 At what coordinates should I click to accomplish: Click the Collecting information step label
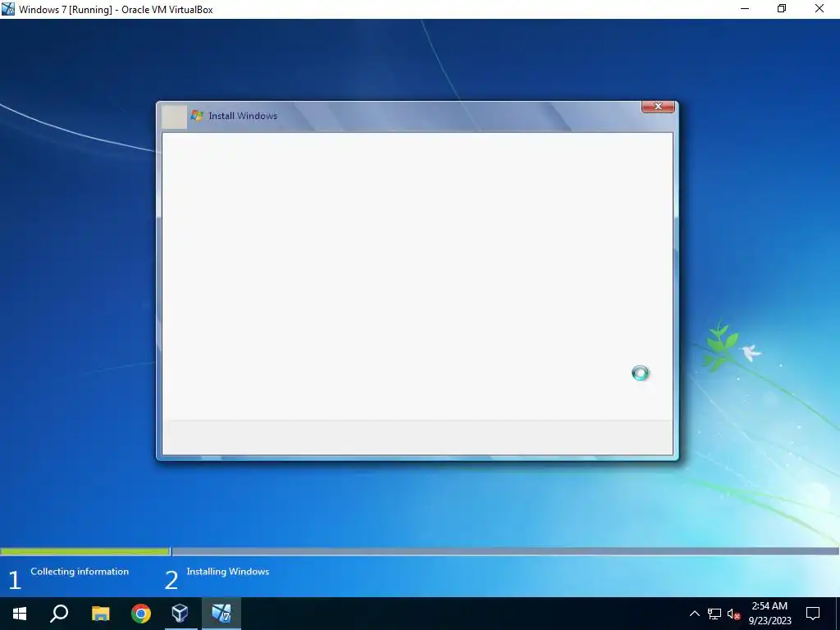80,572
